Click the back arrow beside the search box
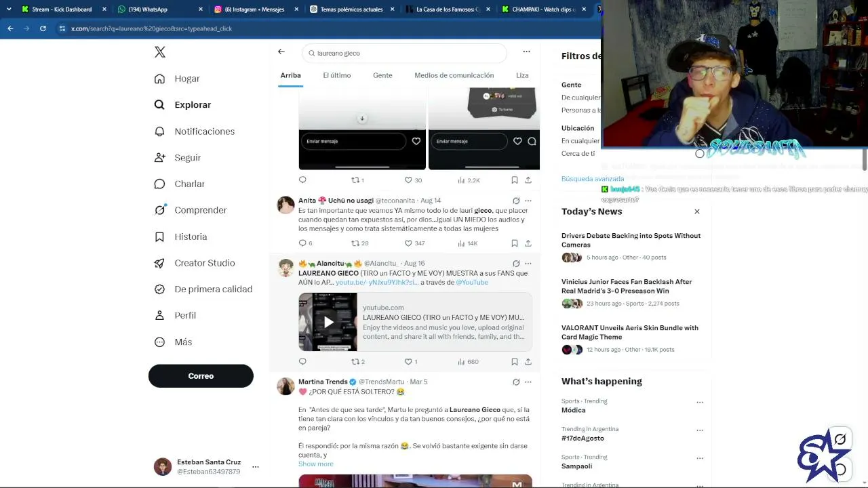Viewport: 868px width, 488px height. point(281,52)
